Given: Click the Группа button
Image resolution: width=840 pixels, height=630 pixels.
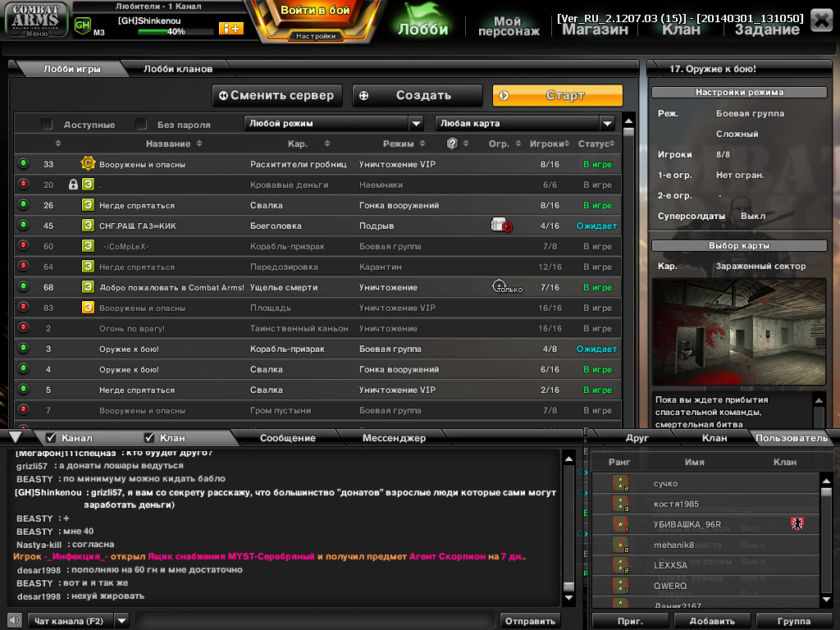Looking at the screenshot, I should [x=793, y=621].
